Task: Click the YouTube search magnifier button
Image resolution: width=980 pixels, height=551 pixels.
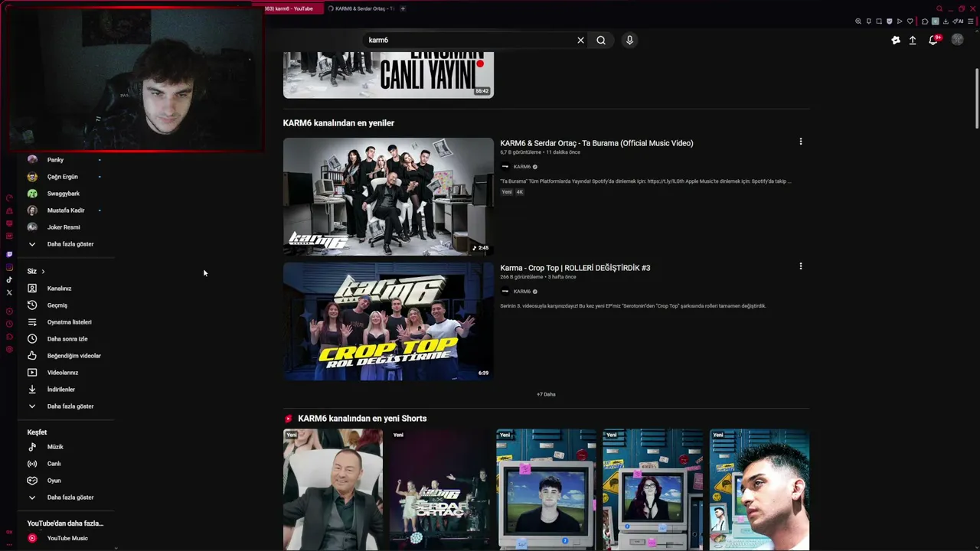Action: (601, 41)
